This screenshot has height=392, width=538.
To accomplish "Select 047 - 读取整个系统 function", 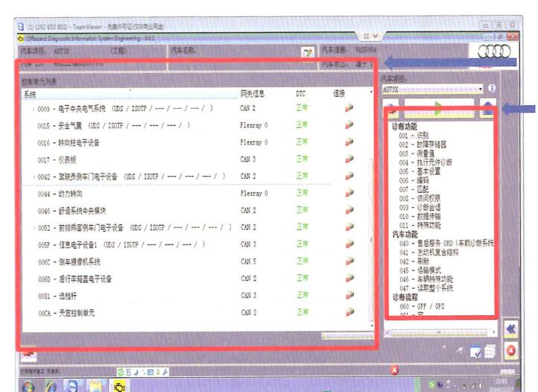I will 426,288.
